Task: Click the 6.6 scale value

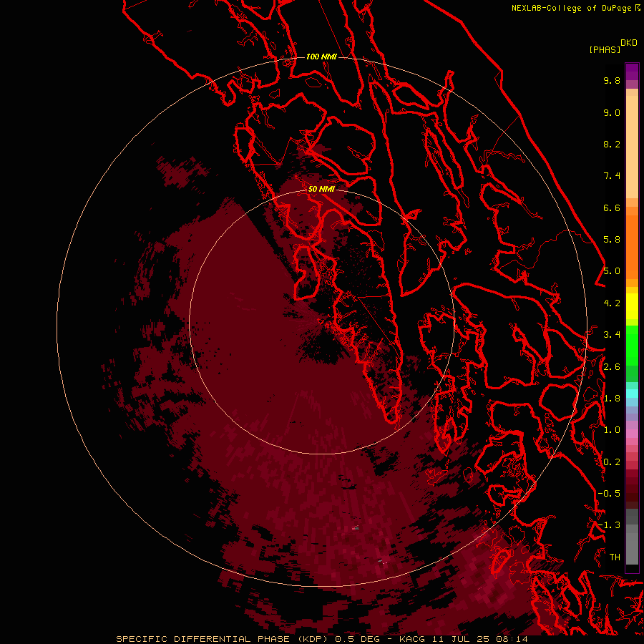Action: (x=612, y=208)
